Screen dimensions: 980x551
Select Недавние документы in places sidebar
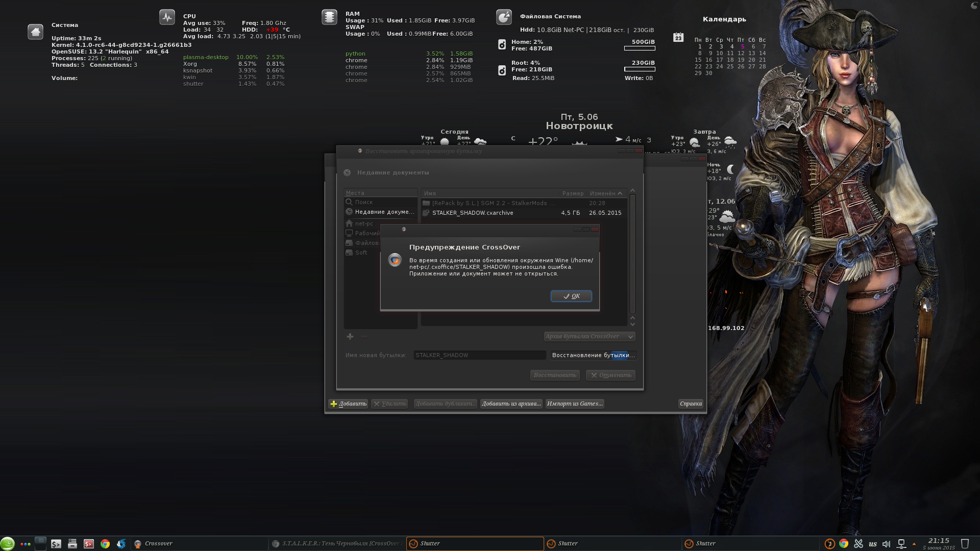coord(381,212)
